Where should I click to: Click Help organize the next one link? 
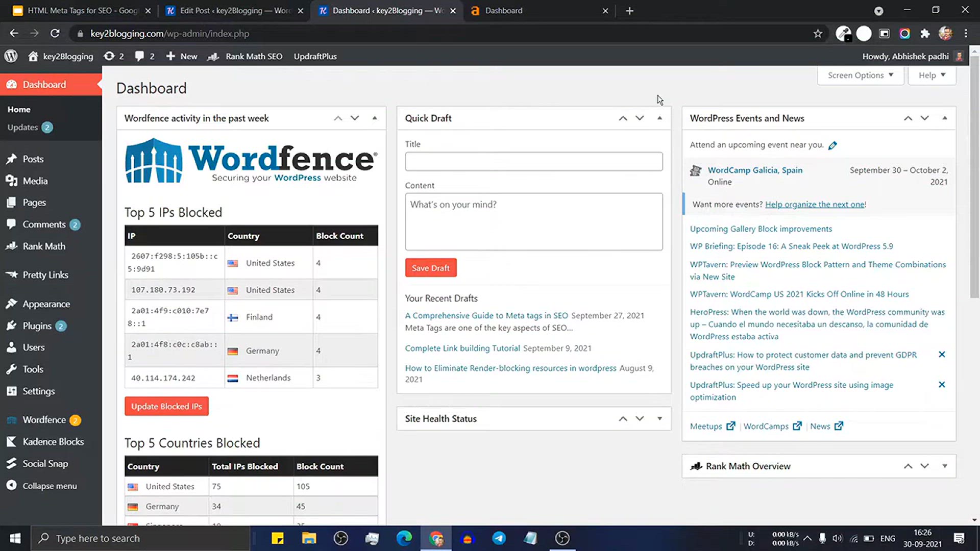815,204
